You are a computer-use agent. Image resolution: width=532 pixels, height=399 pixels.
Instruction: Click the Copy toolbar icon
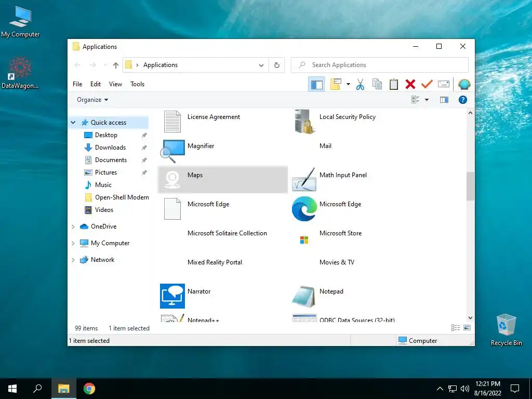[x=377, y=84]
